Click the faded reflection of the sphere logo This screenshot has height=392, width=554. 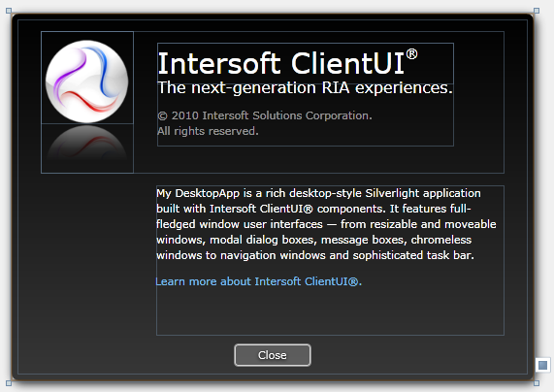point(87,144)
